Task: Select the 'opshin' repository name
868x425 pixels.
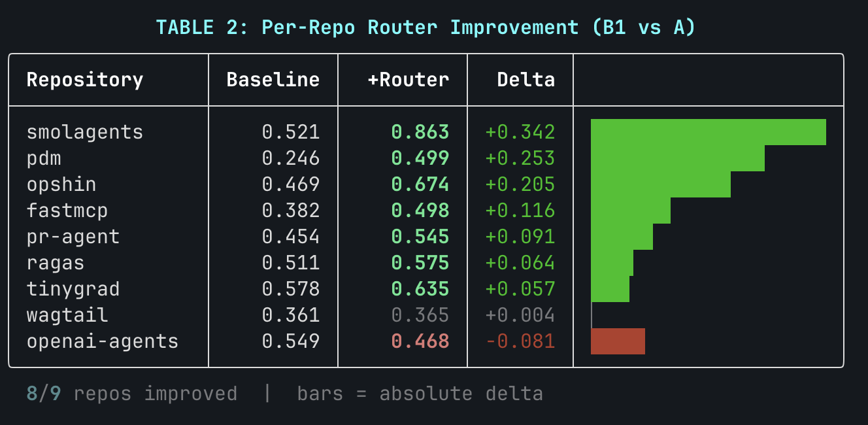Action: (x=61, y=184)
